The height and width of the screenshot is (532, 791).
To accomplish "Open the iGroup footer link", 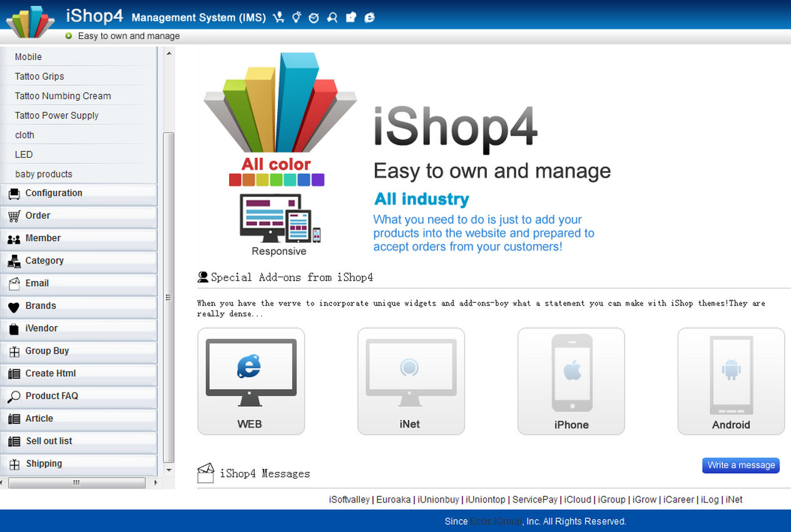I will pyautogui.click(x=611, y=499).
